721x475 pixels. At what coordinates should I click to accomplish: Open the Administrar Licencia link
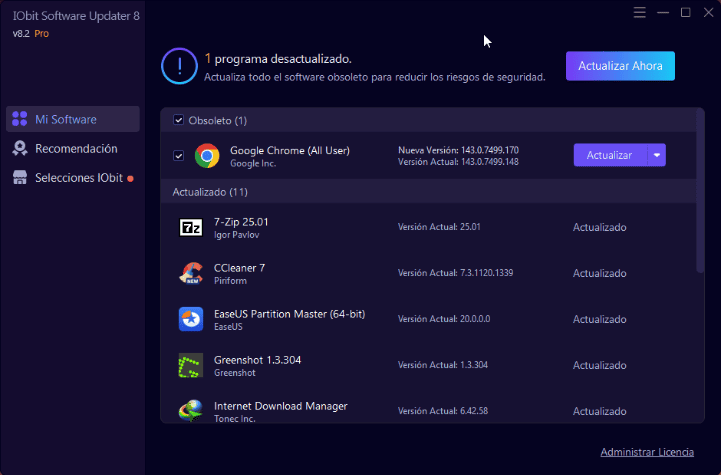click(647, 452)
